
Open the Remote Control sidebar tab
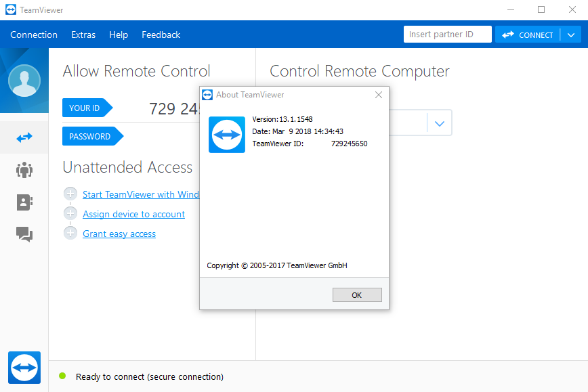coord(24,137)
